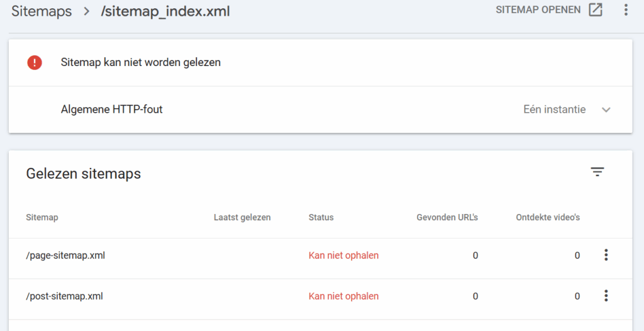Expand the Algemene HTTP-fout chevron
The width and height of the screenshot is (644, 331).
point(606,109)
